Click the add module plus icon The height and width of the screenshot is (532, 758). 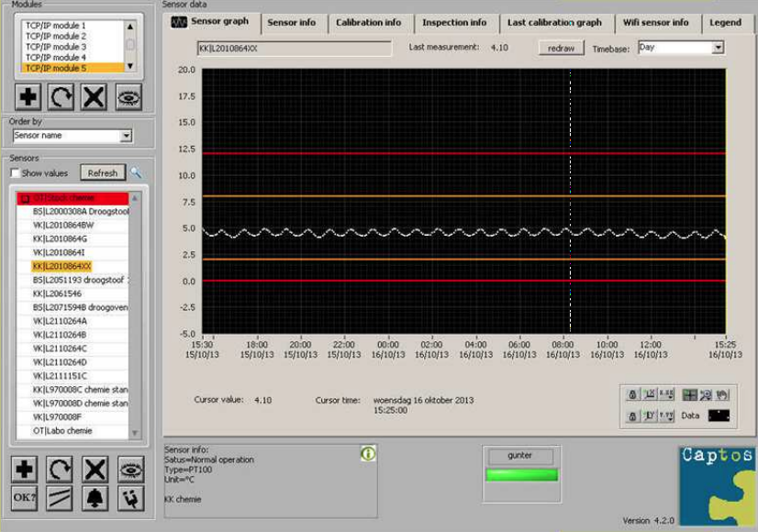[x=28, y=96]
